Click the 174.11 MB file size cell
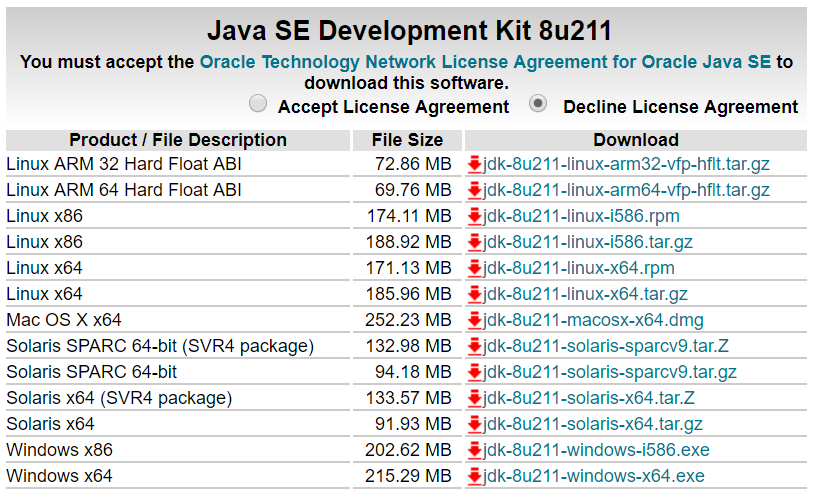This screenshot has width=826, height=504. click(x=409, y=216)
